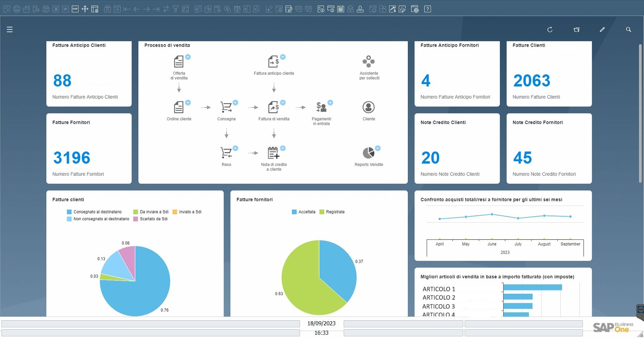Open the search magnifier at top right
Image resolution: width=644 pixels, height=338 pixels.
point(628,29)
